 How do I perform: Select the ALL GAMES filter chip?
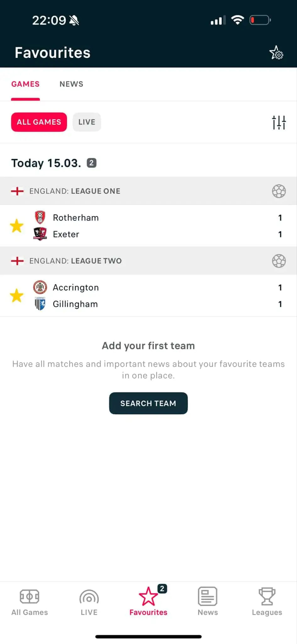point(39,122)
